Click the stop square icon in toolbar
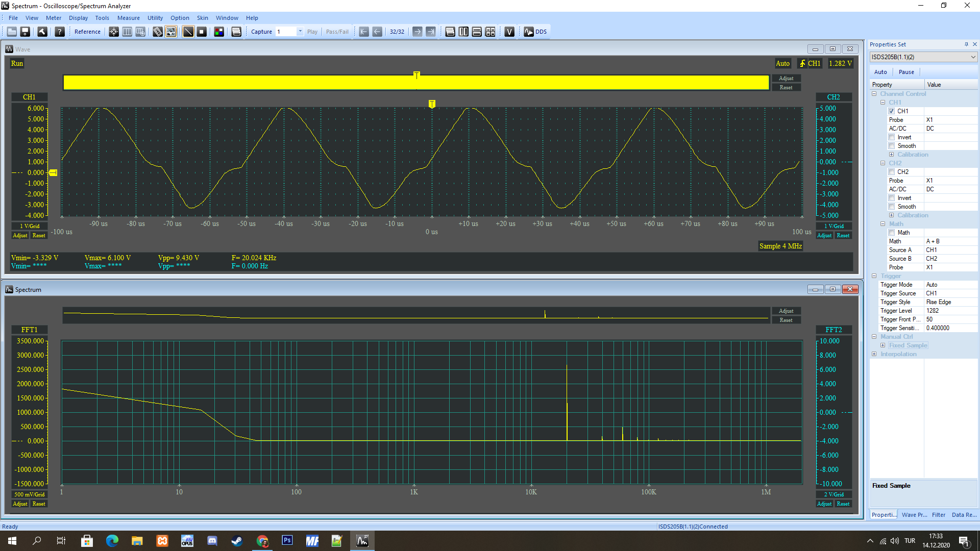 click(202, 32)
